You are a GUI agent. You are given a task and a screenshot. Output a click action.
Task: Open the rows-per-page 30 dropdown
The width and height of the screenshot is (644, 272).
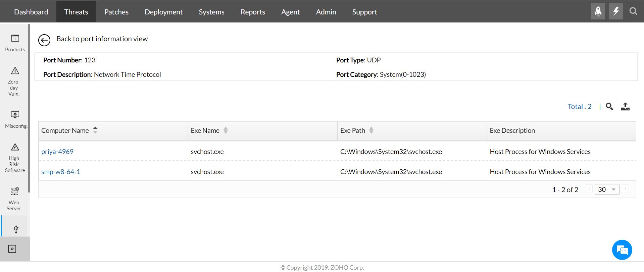tap(607, 189)
